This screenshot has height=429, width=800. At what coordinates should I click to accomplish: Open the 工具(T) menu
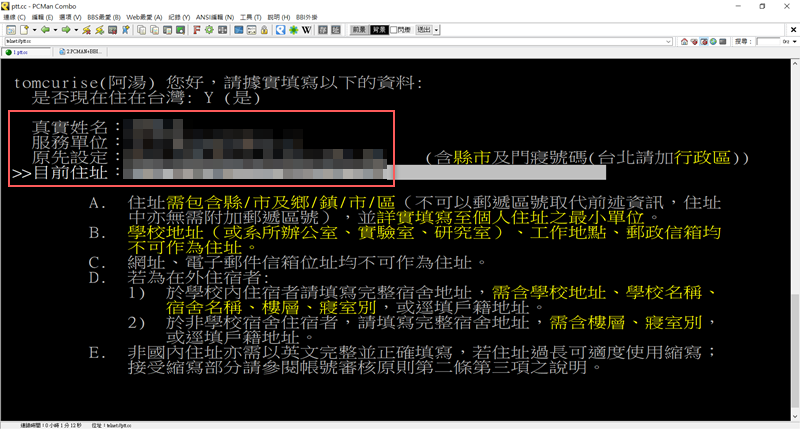251,17
